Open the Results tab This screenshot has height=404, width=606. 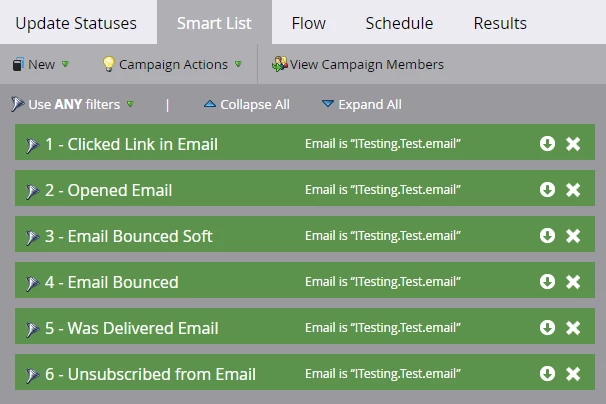pos(500,23)
